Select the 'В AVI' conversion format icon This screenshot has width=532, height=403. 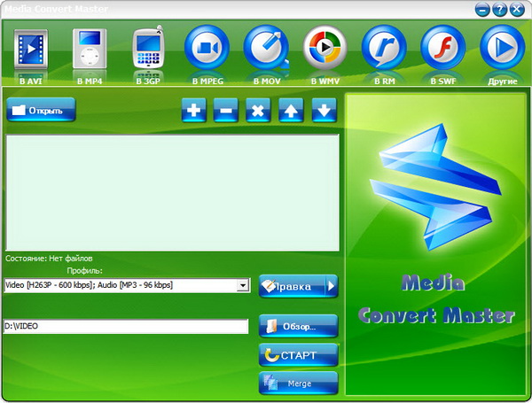pyautogui.click(x=31, y=49)
